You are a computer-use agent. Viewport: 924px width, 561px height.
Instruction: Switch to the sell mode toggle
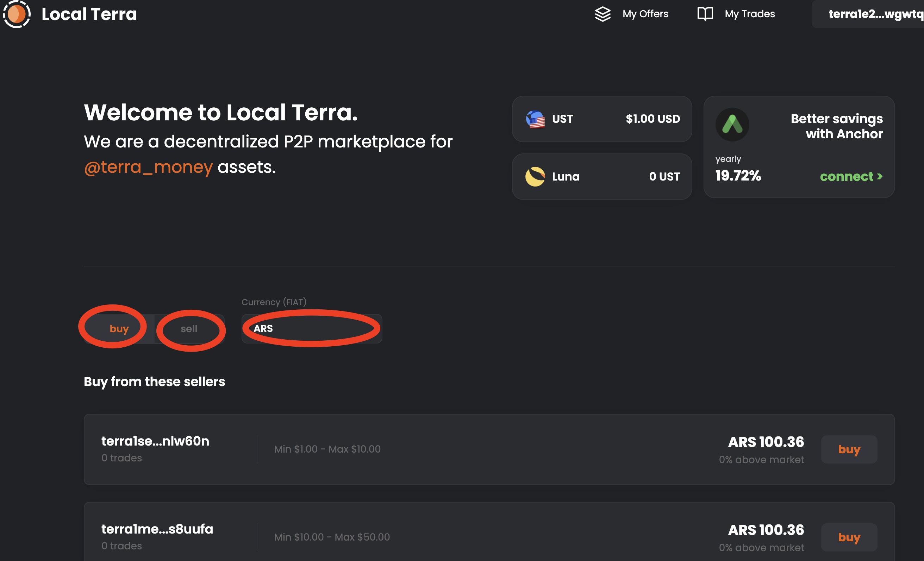coord(189,329)
